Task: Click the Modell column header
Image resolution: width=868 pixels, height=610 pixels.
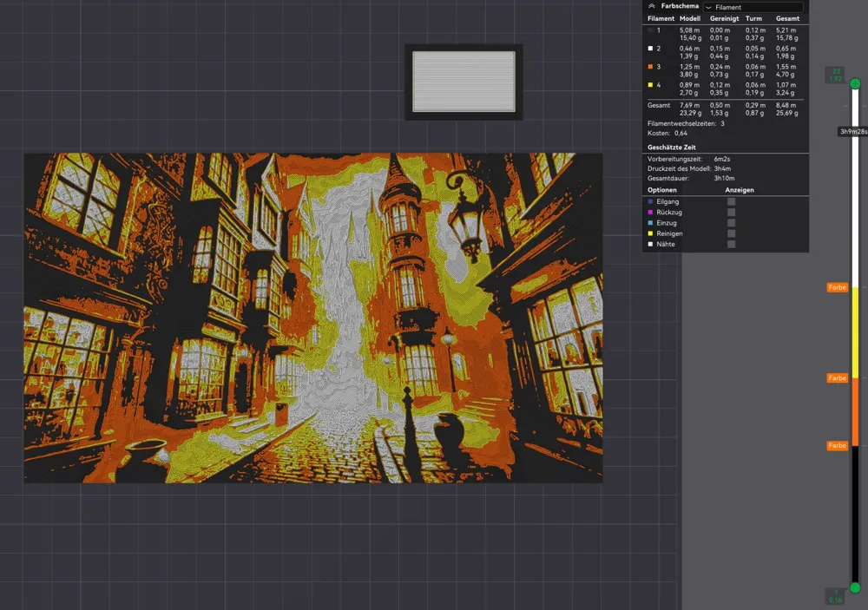Action: click(690, 19)
